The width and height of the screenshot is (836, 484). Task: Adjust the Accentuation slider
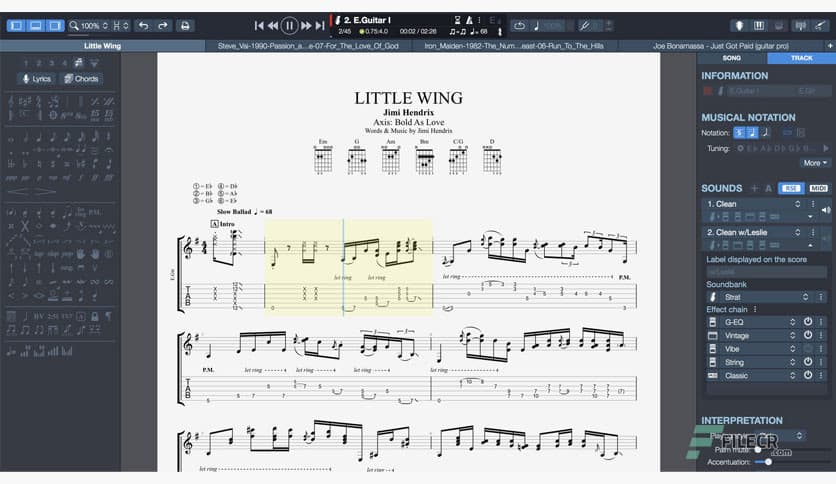click(768, 462)
